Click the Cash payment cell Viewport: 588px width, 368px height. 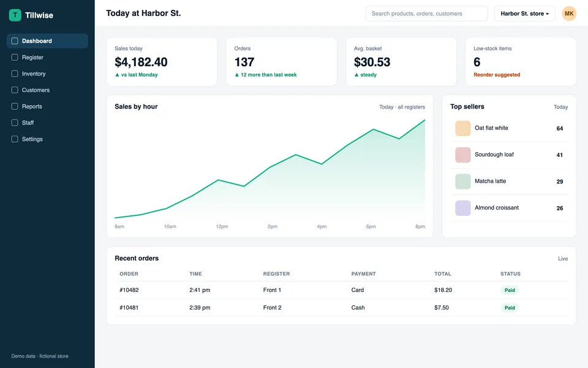[358, 307]
